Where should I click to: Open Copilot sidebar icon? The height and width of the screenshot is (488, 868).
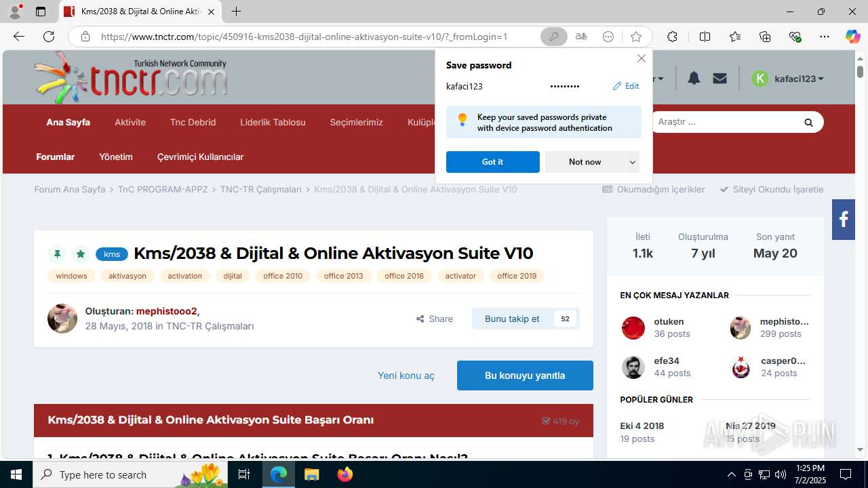point(852,37)
